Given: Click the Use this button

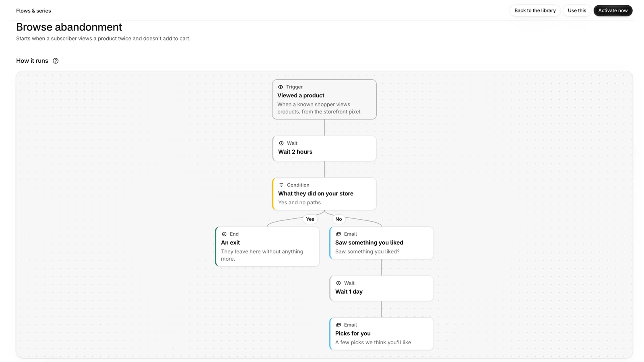Looking at the screenshot, I should pos(577,10).
